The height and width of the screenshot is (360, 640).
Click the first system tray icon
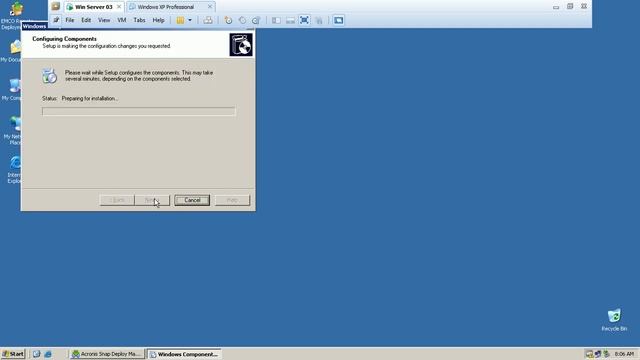589,354
